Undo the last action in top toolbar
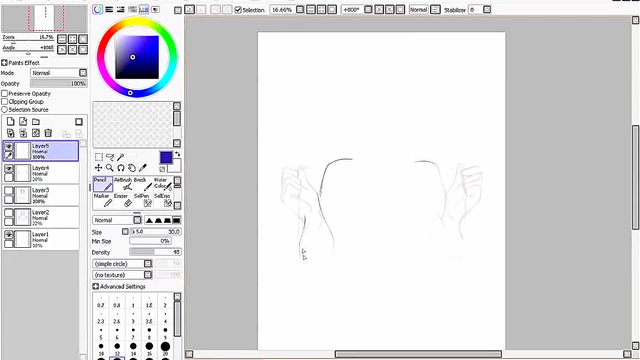The height and width of the screenshot is (360, 640). click(x=190, y=9)
